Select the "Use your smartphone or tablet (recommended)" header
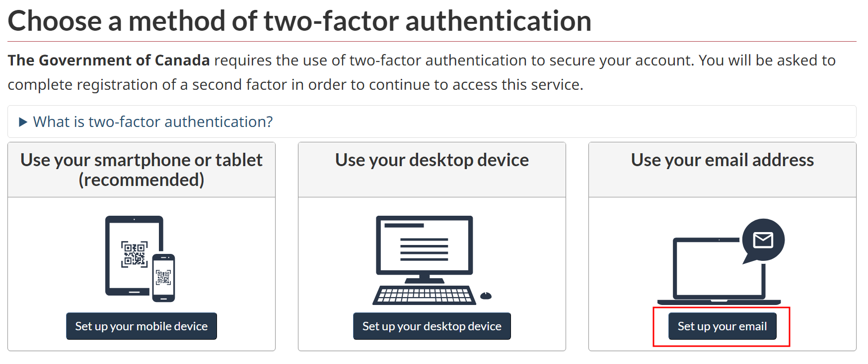This screenshot has width=868, height=364. coord(142,170)
